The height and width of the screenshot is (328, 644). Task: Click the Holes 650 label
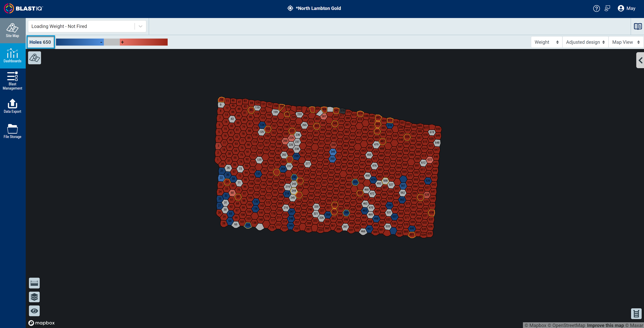40,42
